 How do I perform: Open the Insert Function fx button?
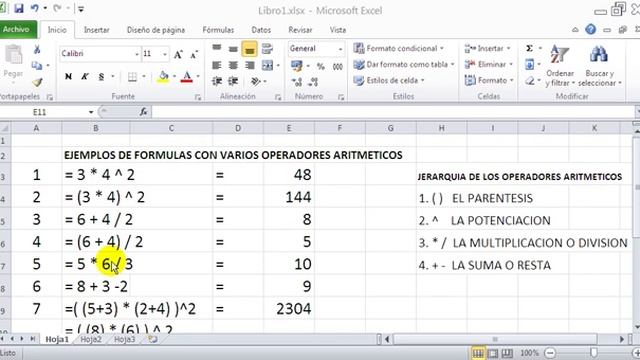coord(143,111)
